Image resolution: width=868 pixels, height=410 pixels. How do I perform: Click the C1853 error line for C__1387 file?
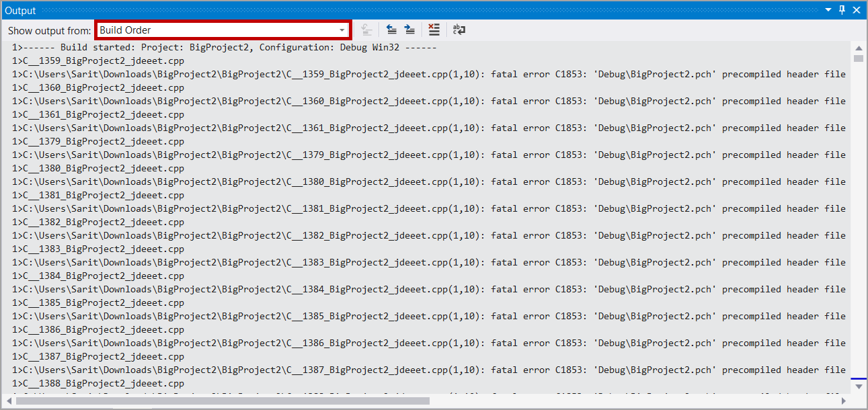click(430, 370)
